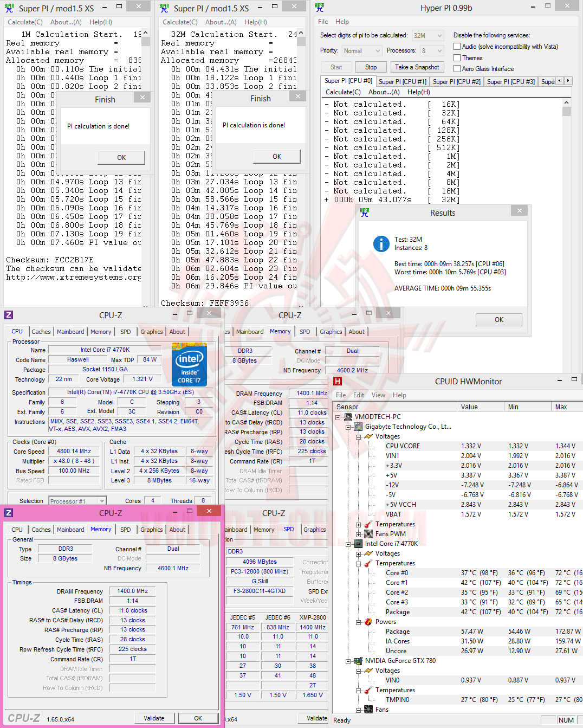Open the File menu in Hyper PI

tap(323, 22)
